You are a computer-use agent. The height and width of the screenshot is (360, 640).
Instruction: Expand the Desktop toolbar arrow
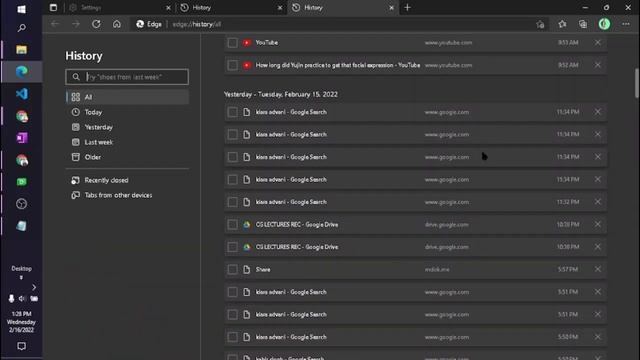21,278
